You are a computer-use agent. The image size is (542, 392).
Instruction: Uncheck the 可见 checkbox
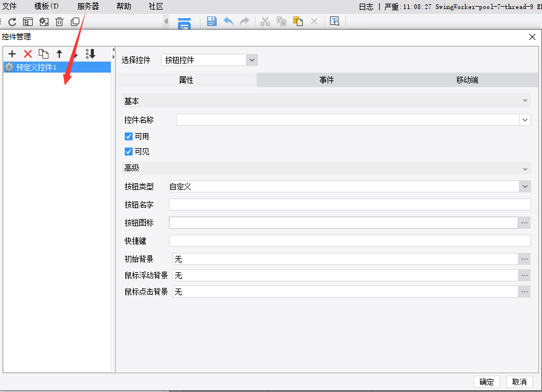[128, 152]
